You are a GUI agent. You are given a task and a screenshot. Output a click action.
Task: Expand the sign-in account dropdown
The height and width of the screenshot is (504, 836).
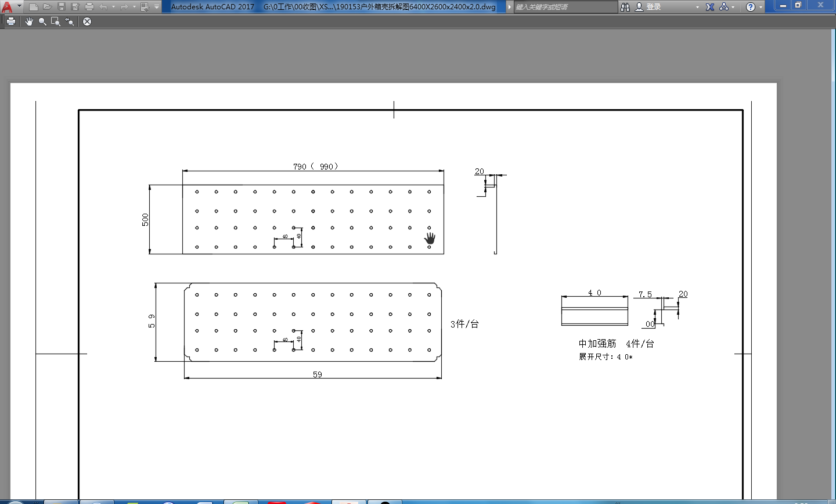pyautogui.click(x=697, y=7)
